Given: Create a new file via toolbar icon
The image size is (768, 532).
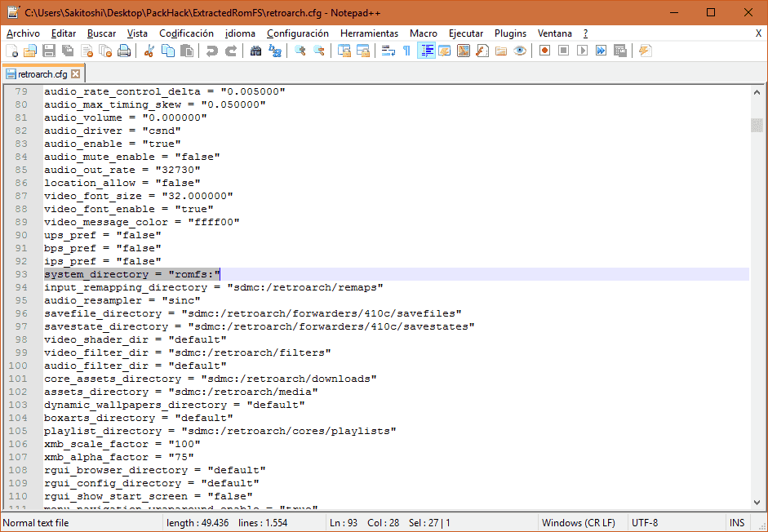Looking at the screenshot, I should click(11, 51).
